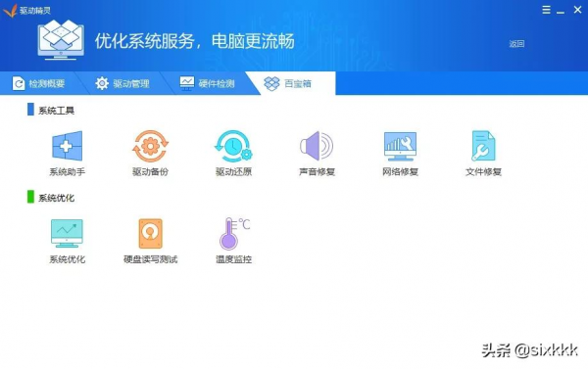588x369 pixels.
Task: Click the 驱动还原 text label
Action: tap(233, 172)
